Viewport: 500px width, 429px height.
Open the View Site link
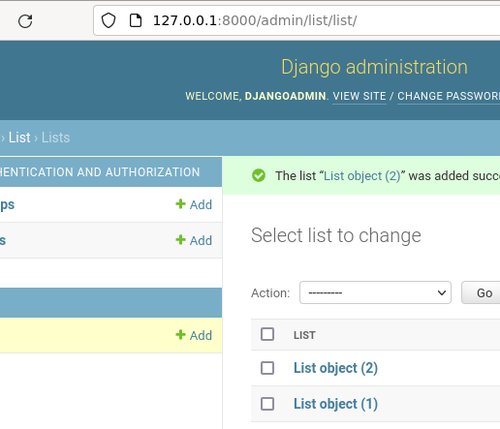pos(359,96)
